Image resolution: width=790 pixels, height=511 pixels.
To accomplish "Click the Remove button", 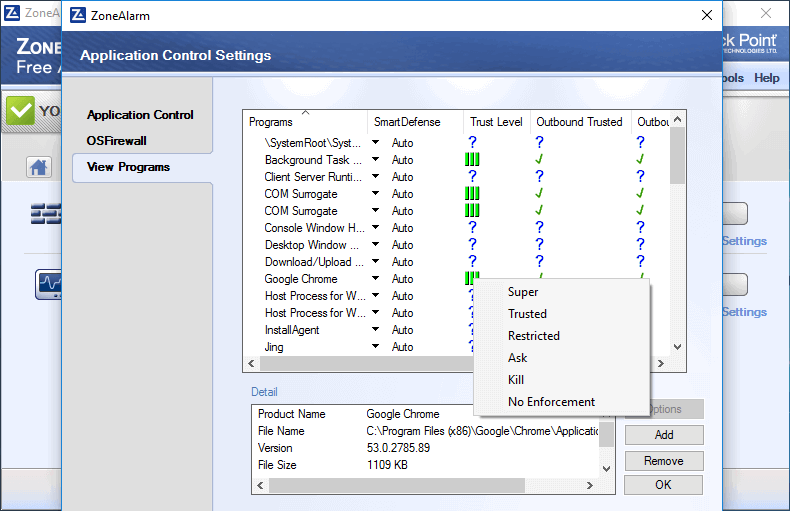I will [x=664, y=461].
